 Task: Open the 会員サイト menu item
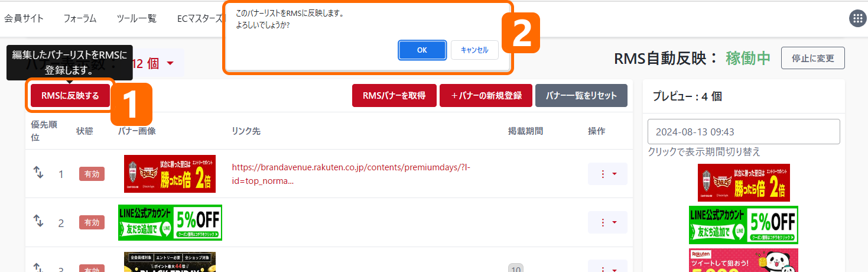point(24,18)
